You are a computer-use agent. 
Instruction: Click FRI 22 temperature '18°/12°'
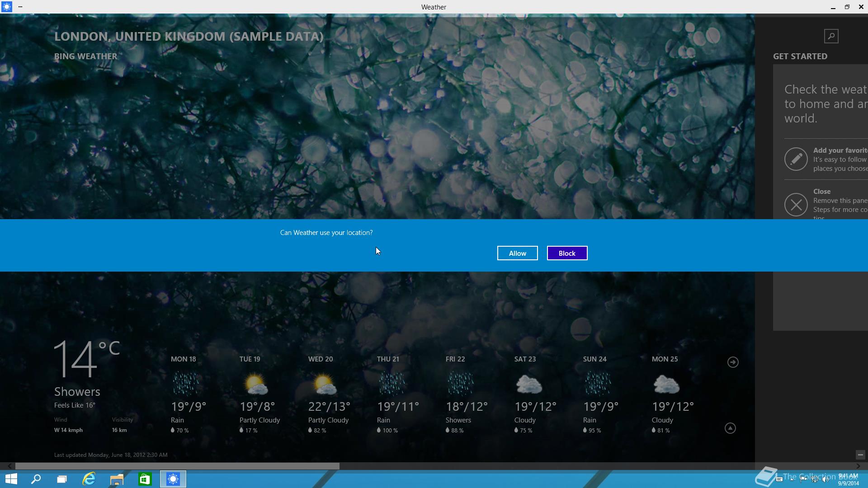pyautogui.click(x=467, y=407)
